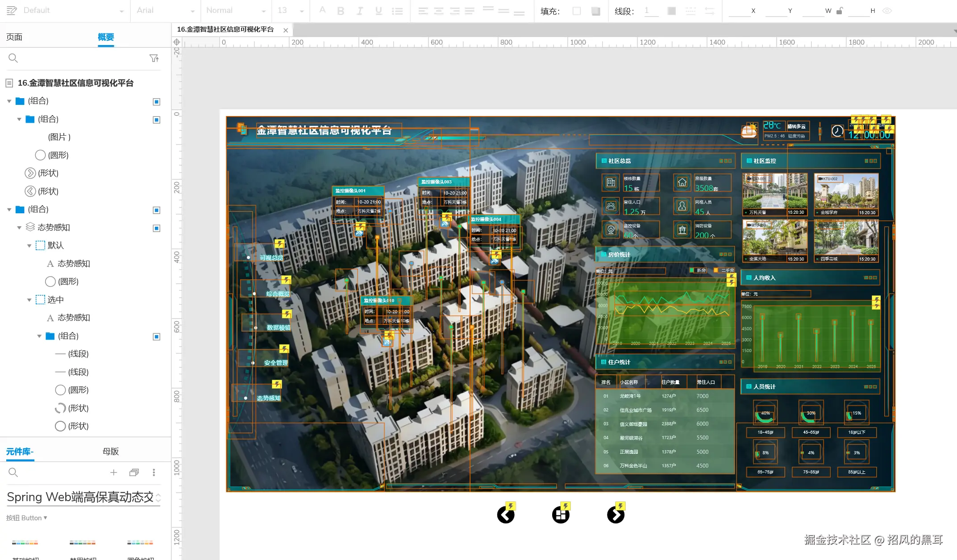Screen dimensions: 957x560
Task: Click the Italic formatting icon
Action: pos(360,11)
